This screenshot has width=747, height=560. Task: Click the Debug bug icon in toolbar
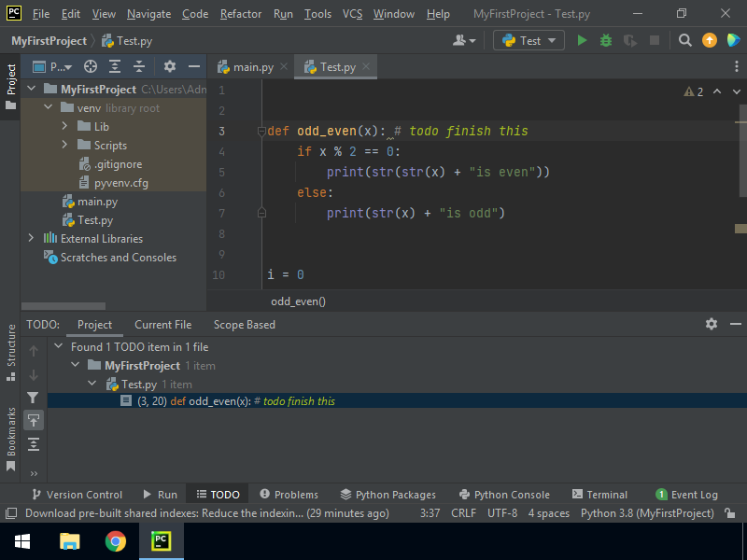[x=606, y=40]
